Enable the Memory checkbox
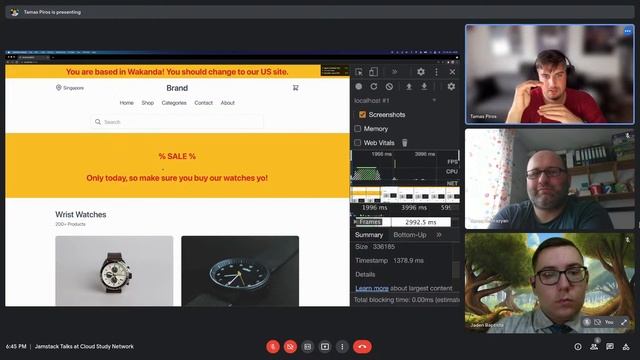The height and width of the screenshot is (360, 640). coord(358,129)
